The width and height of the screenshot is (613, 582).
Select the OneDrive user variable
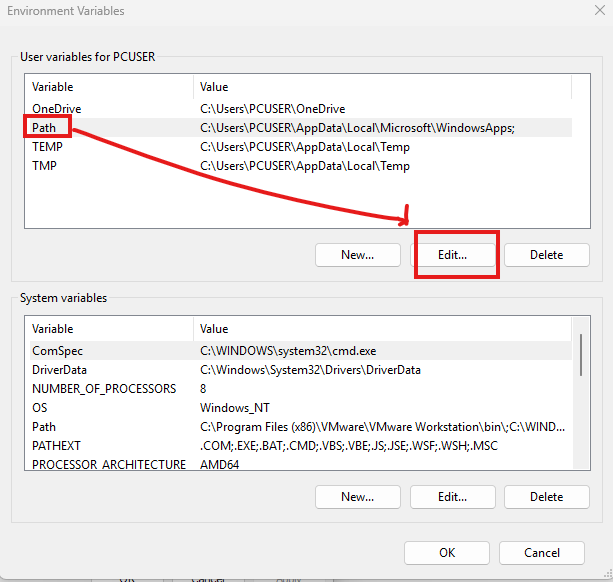57,108
